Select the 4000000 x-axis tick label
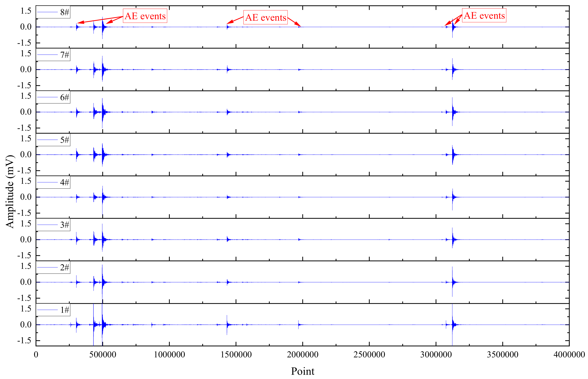The height and width of the screenshot is (379, 588). point(569,355)
